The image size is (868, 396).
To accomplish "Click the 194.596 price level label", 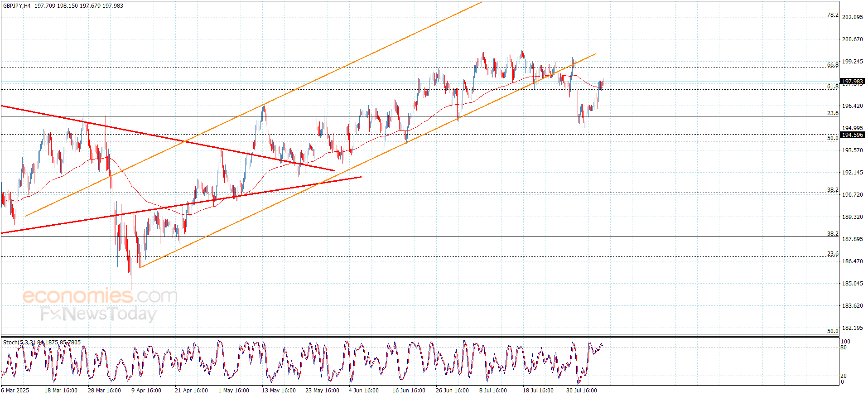I will click(x=852, y=135).
